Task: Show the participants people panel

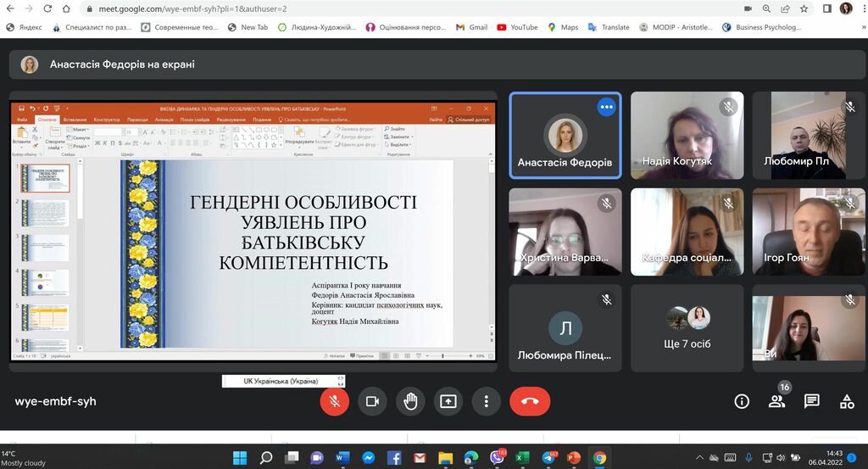Action: point(776,401)
